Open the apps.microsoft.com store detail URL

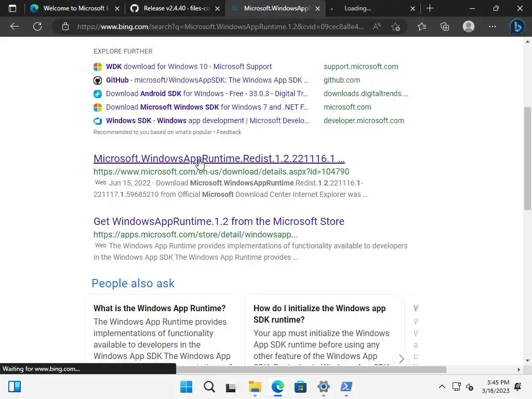pos(195,234)
